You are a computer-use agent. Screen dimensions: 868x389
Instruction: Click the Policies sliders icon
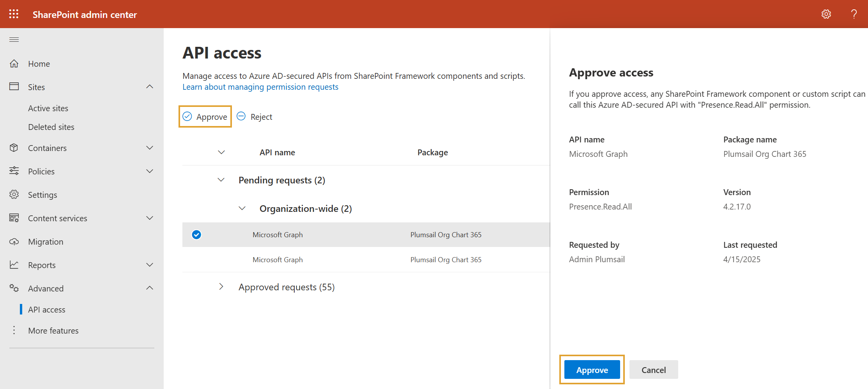pos(14,171)
